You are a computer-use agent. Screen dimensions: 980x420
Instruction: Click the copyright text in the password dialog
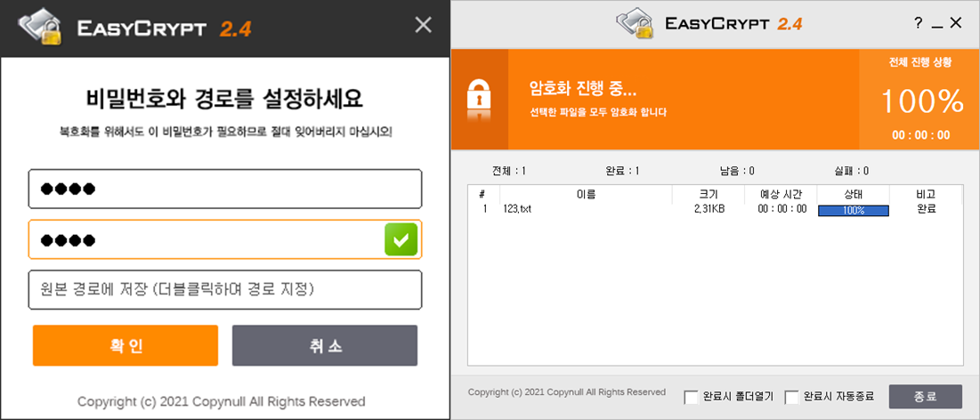click(x=222, y=400)
